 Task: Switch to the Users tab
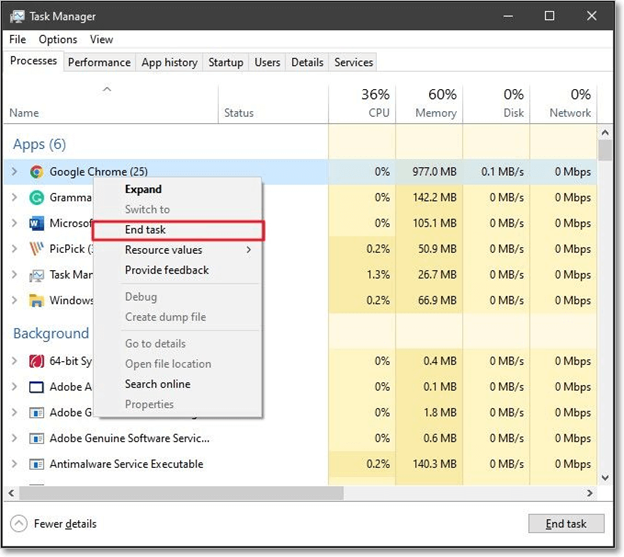click(x=267, y=62)
